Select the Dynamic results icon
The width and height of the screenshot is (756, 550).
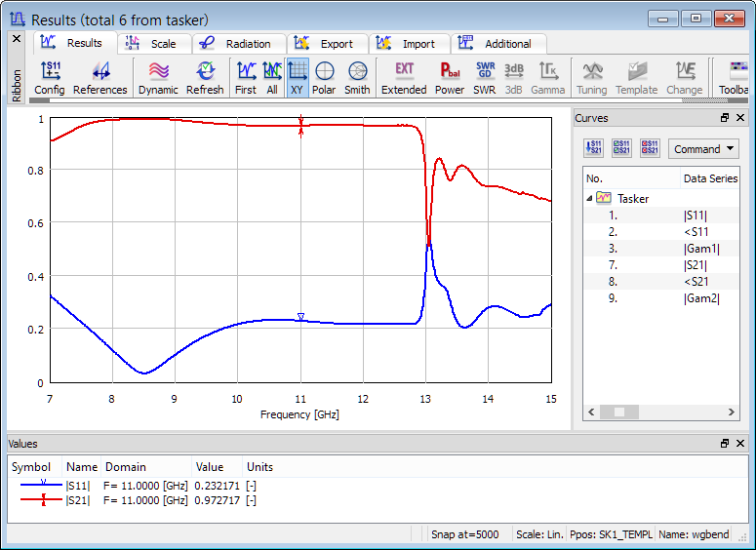(x=158, y=78)
